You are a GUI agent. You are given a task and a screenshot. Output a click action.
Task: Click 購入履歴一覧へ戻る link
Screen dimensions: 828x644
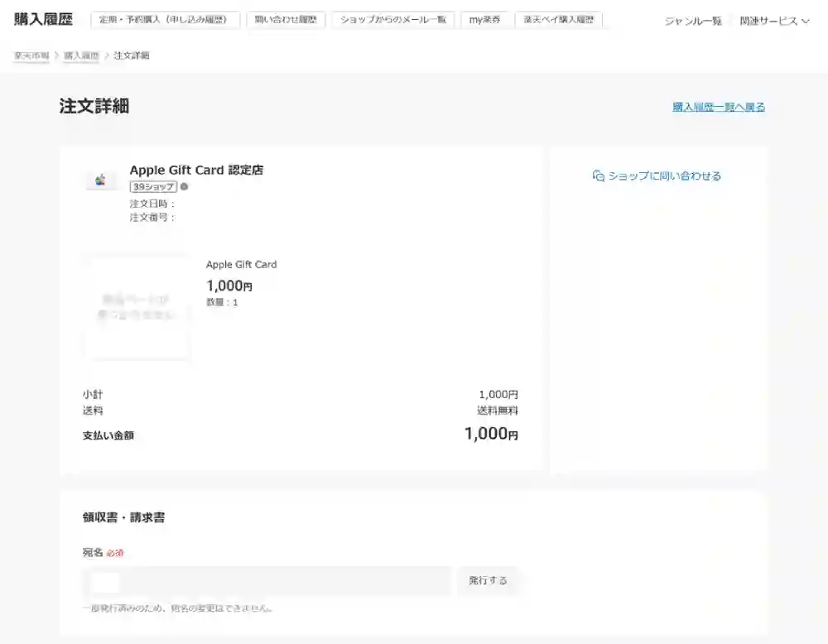tap(719, 107)
